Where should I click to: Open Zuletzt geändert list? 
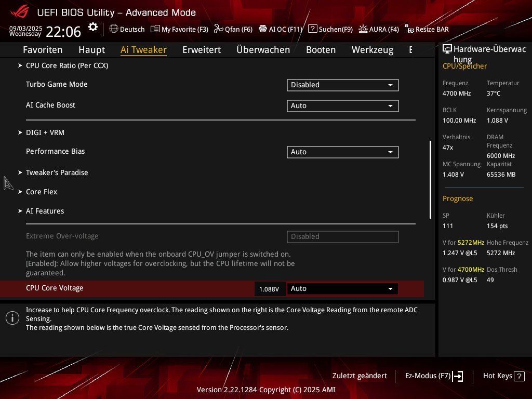pyautogui.click(x=360, y=376)
